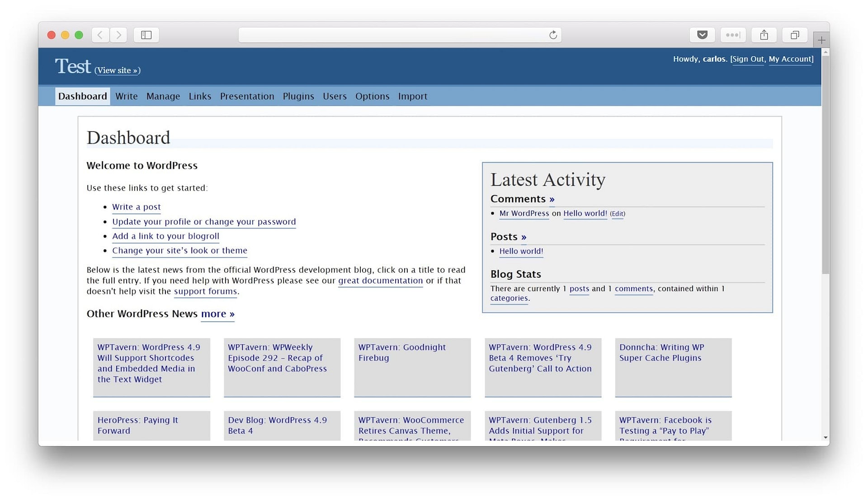Viewport: 868px width, 501px height.
Task: Open HeroPress: Paying It Forward item
Action: click(x=151, y=426)
